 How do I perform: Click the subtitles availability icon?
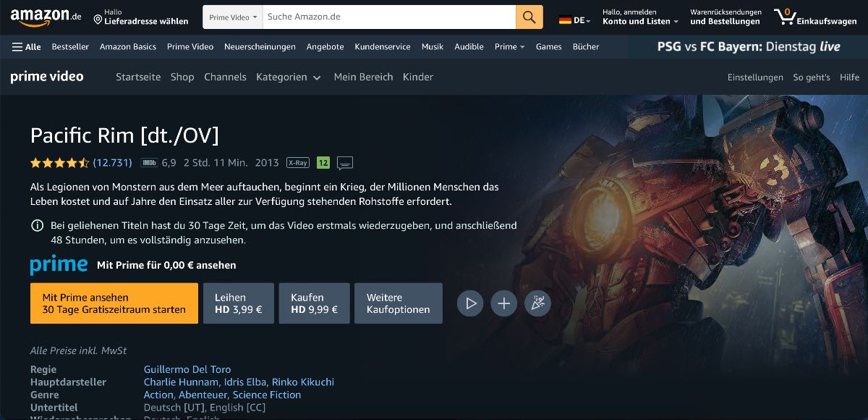[345, 163]
